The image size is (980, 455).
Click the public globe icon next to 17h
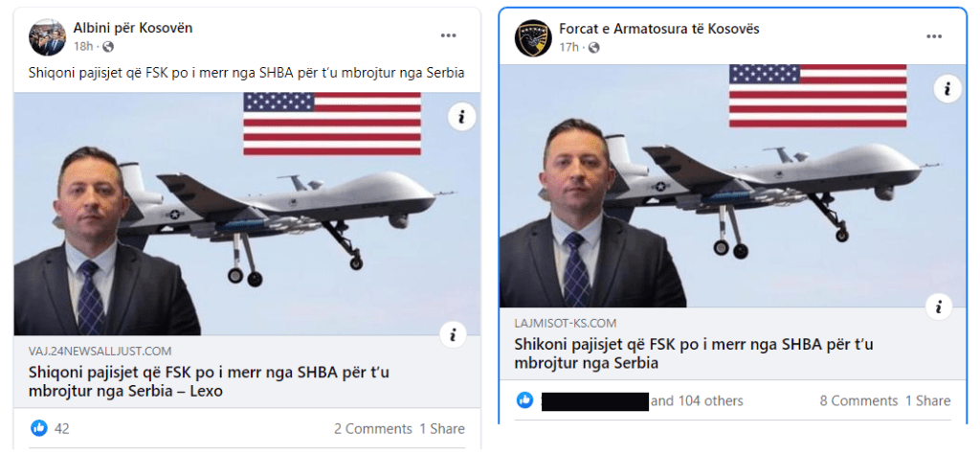[593, 47]
